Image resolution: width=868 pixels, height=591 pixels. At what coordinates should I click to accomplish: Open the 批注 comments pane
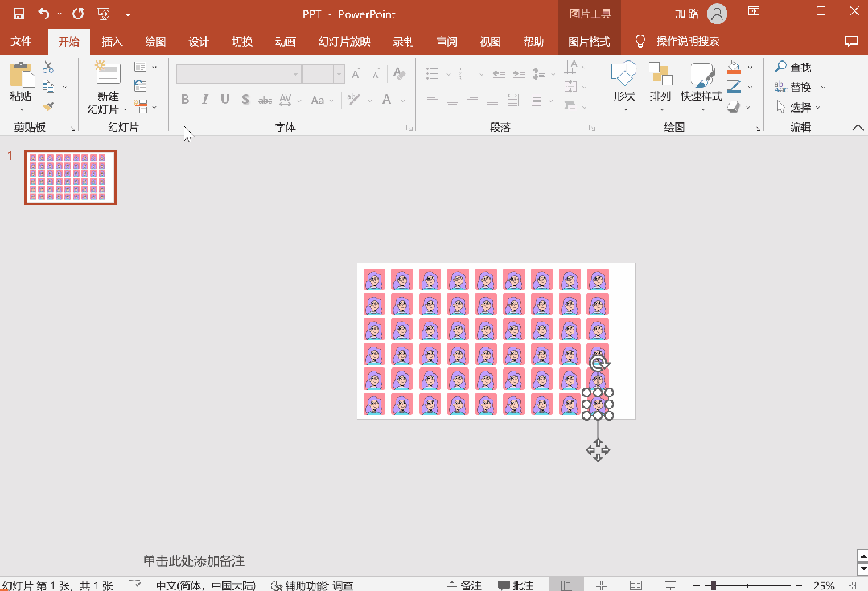(516, 585)
